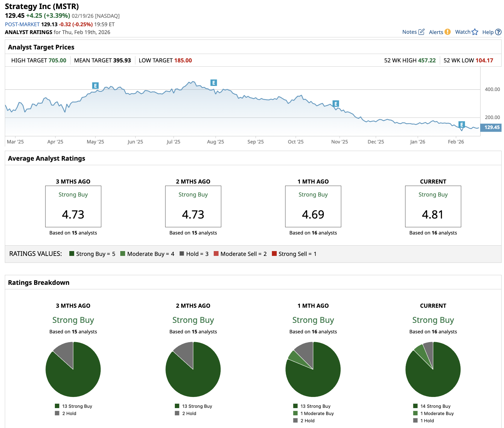The height and width of the screenshot is (428, 504).
Task: Click the 1 Hold legend swatch
Action: [x=415, y=420]
